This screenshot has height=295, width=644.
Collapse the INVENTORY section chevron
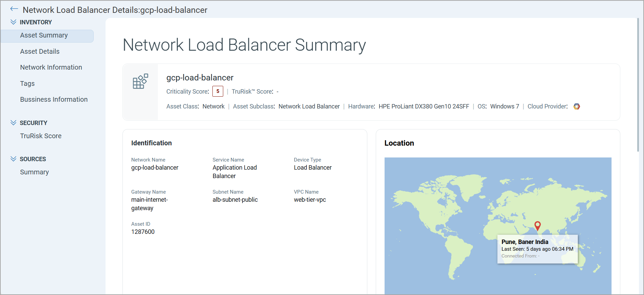(x=14, y=22)
